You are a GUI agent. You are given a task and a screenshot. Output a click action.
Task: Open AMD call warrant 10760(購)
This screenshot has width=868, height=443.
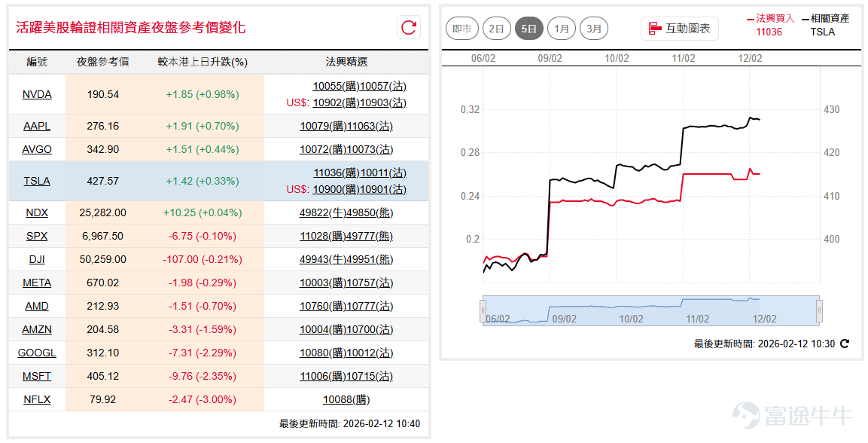point(323,306)
